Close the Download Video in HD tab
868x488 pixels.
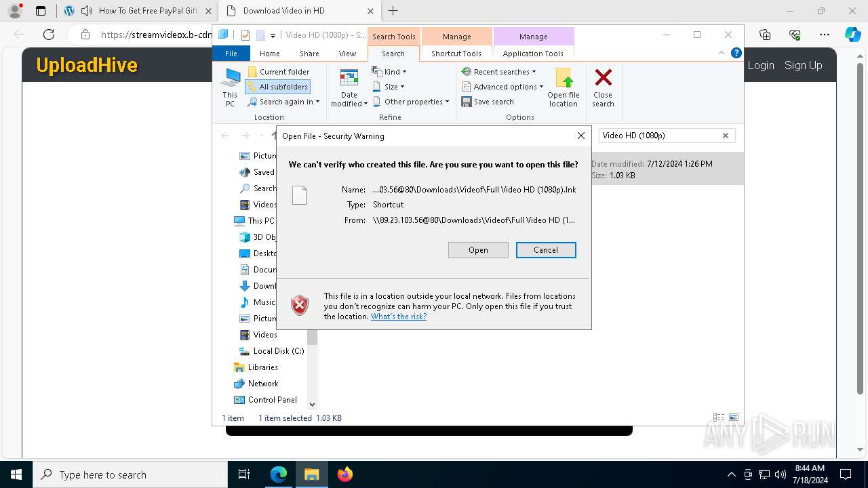[370, 11]
